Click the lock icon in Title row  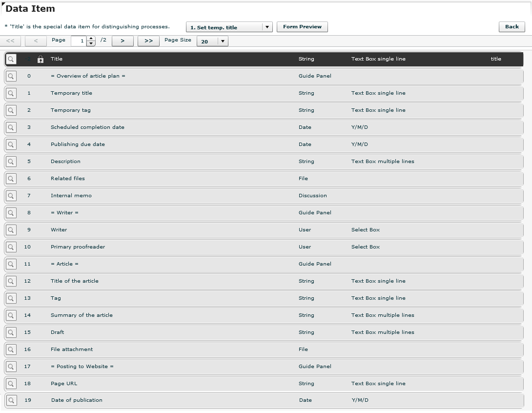pos(41,59)
